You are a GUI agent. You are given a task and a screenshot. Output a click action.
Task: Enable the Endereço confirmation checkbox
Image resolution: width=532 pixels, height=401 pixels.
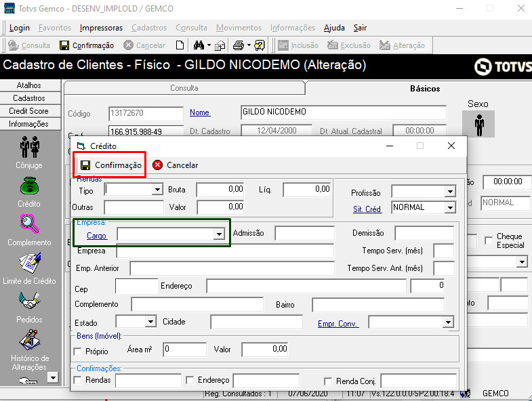190,380
